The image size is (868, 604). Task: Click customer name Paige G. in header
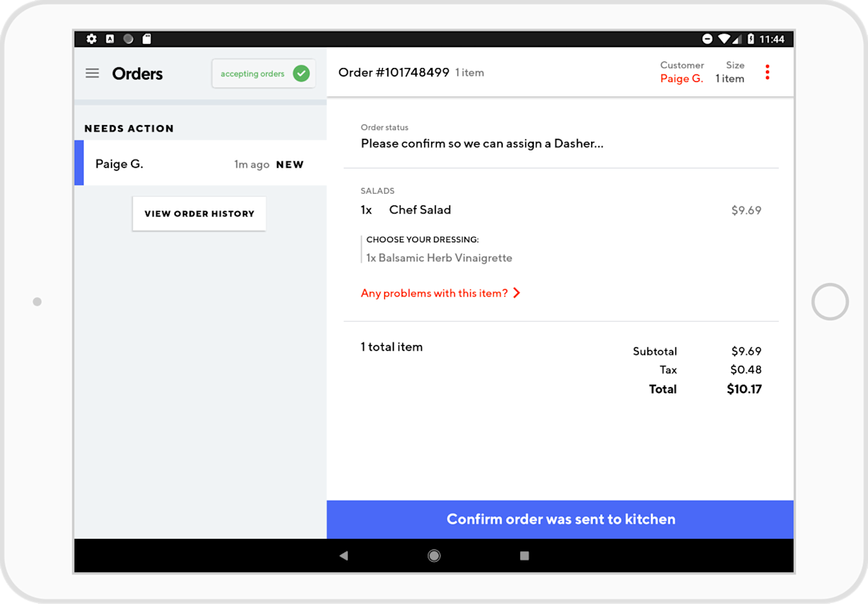click(x=681, y=79)
